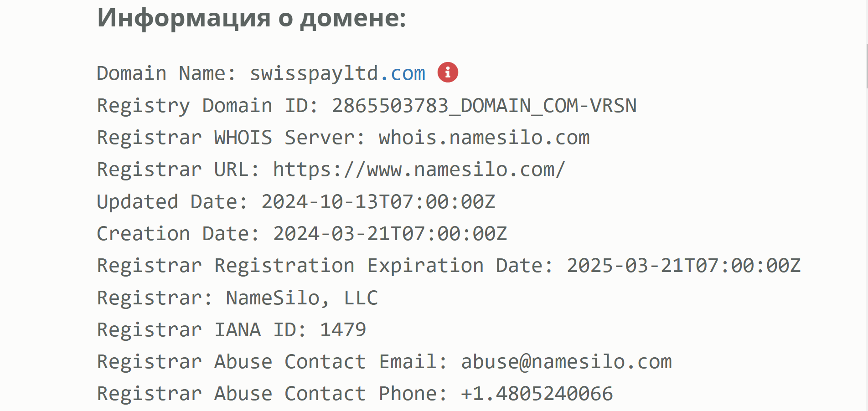Click the 'Registrar Abuse Contact Email:' label
The height and width of the screenshot is (411, 868).
(272, 362)
